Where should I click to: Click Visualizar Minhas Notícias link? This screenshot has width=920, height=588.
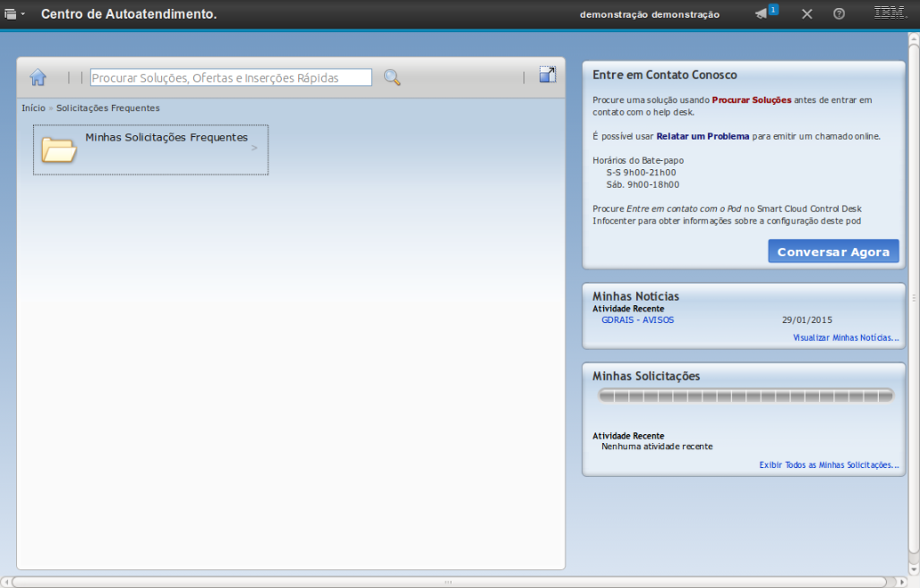[x=846, y=337]
